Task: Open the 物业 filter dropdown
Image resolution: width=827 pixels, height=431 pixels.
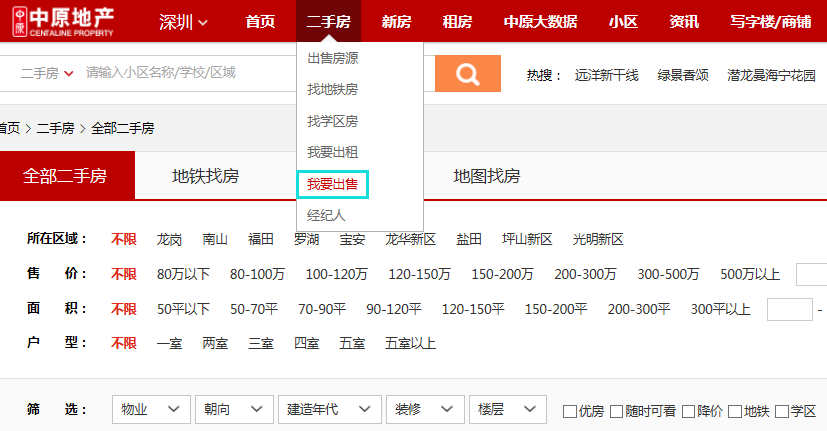Action: pyautogui.click(x=150, y=410)
